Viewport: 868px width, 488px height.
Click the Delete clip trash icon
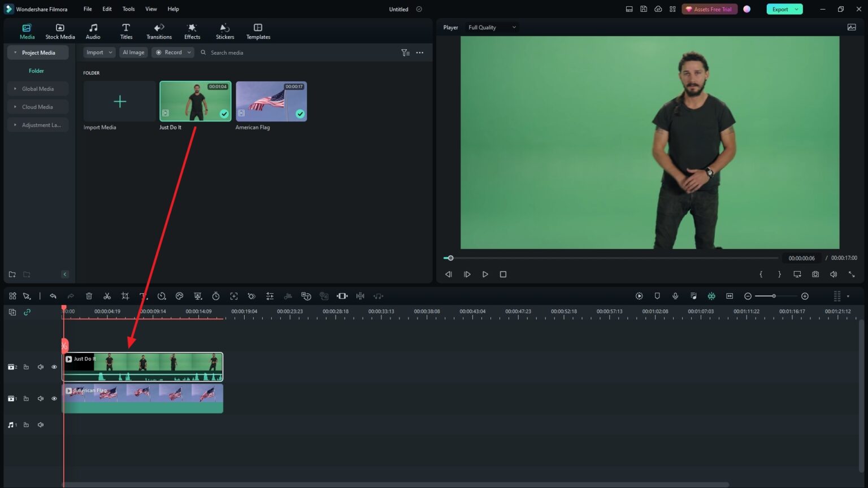pyautogui.click(x=89, y=295)
